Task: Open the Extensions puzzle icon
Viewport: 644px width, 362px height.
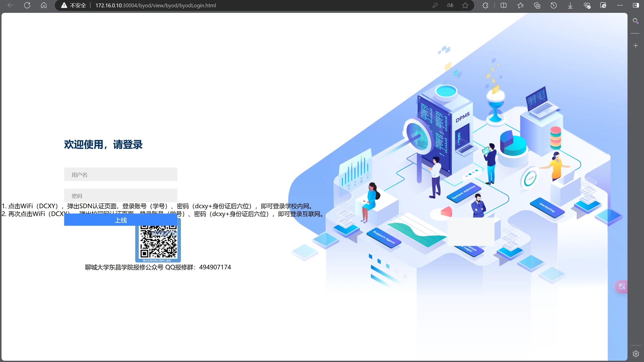Action: 485,5
